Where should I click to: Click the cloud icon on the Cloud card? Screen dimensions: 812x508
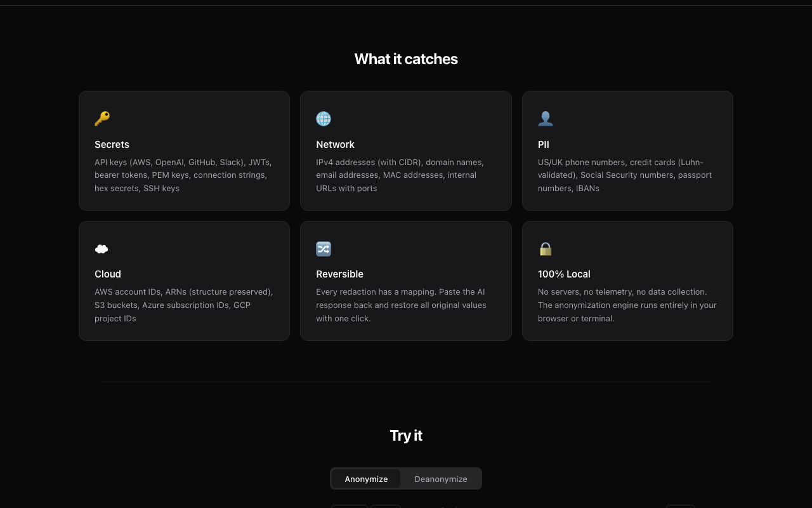[101, 249]
